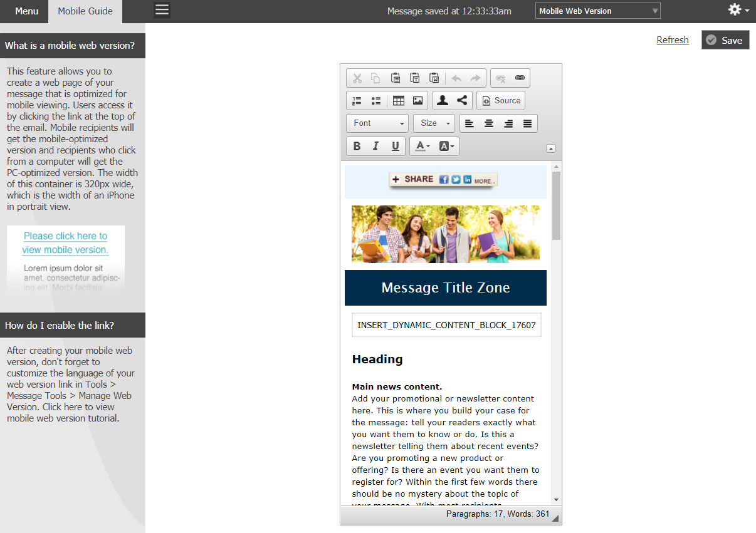Select Paste as plain text icon

pyautogui.click(x=415, y=78)
